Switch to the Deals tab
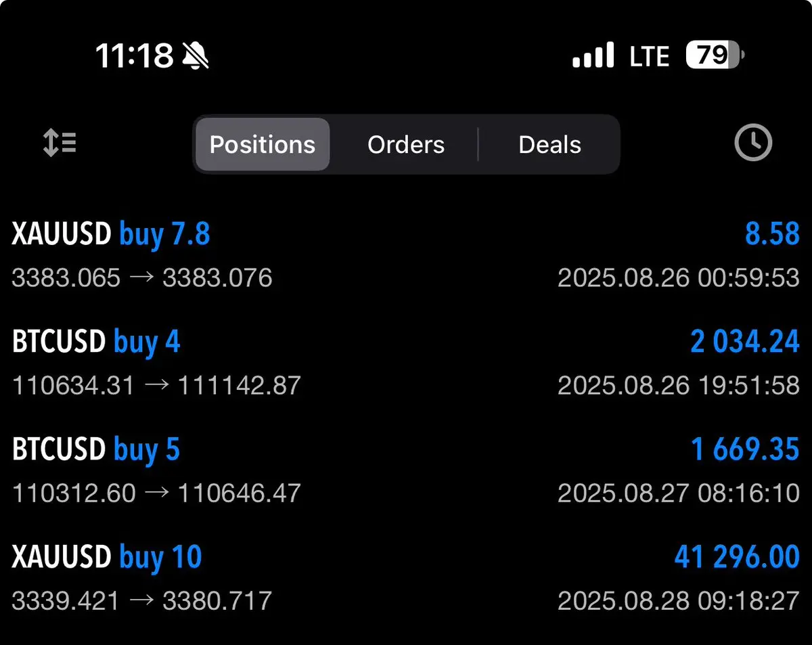 [549, 144]
